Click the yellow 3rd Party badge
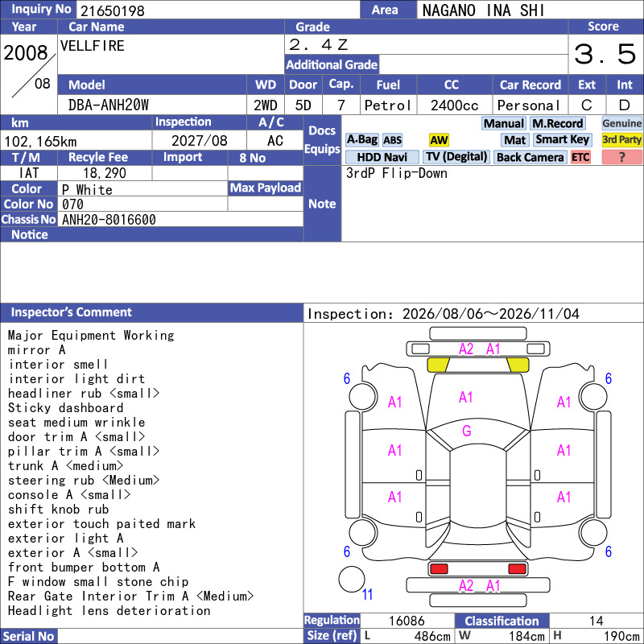The height and width of the screenshot is (644, 644). tap(621, 140)
